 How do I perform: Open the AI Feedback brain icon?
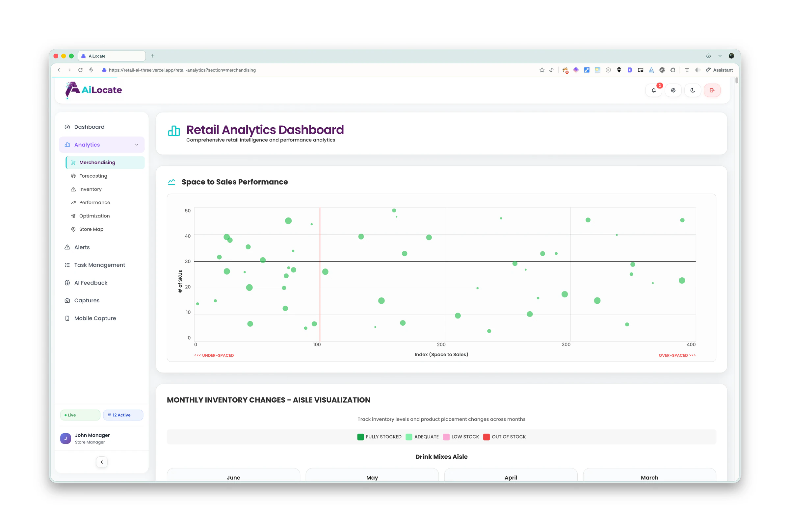click(x=67, y=283)
